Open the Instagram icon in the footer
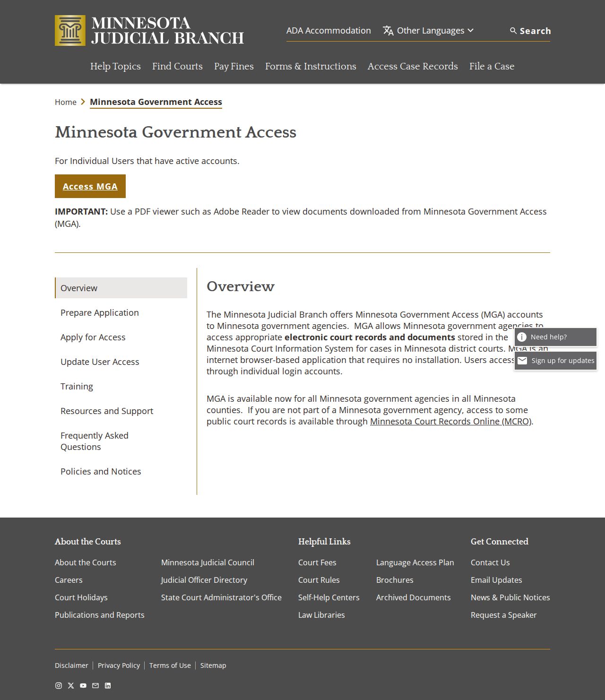 coord(59,685)
